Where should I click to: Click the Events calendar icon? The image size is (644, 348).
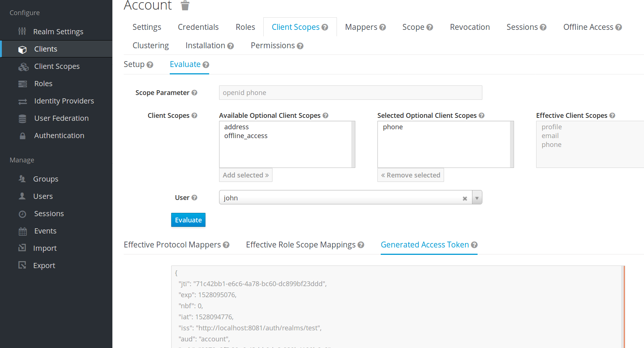(x=22, y=231)
